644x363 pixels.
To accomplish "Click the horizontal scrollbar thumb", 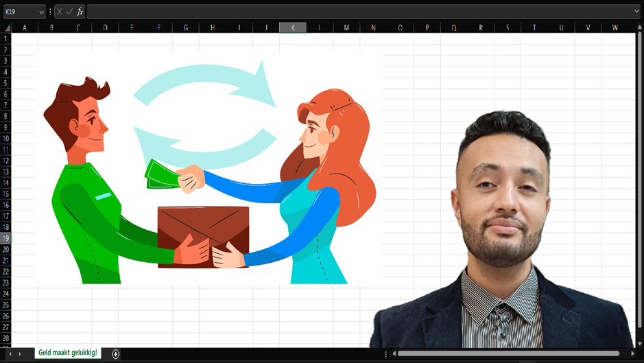I will [508, 354].
